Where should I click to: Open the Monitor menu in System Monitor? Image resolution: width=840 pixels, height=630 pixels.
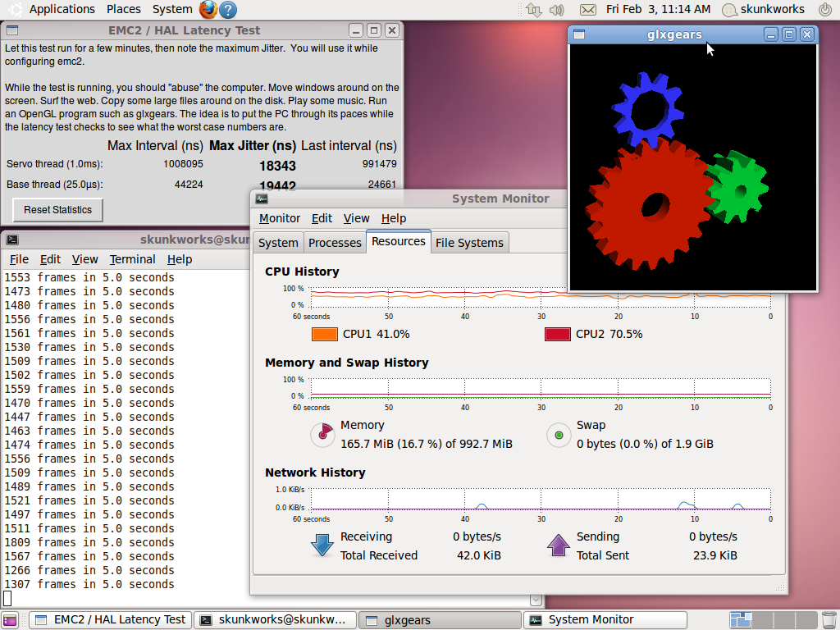coord(280,218)
